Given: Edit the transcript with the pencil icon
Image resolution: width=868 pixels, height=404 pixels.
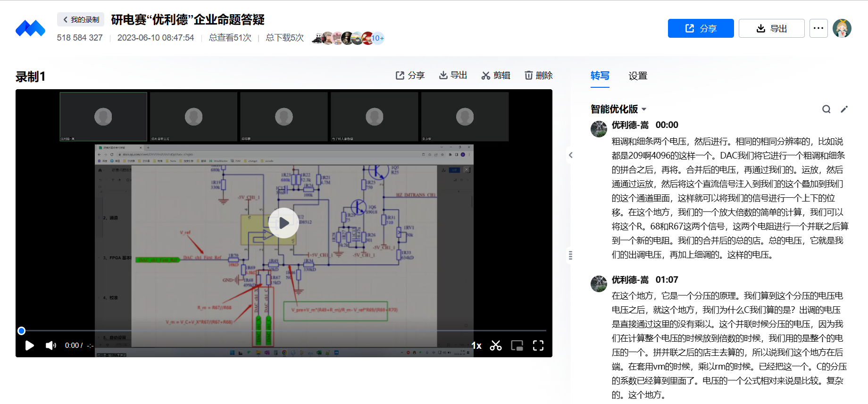Looking at the screenshot, I should (x=844, y=109).
